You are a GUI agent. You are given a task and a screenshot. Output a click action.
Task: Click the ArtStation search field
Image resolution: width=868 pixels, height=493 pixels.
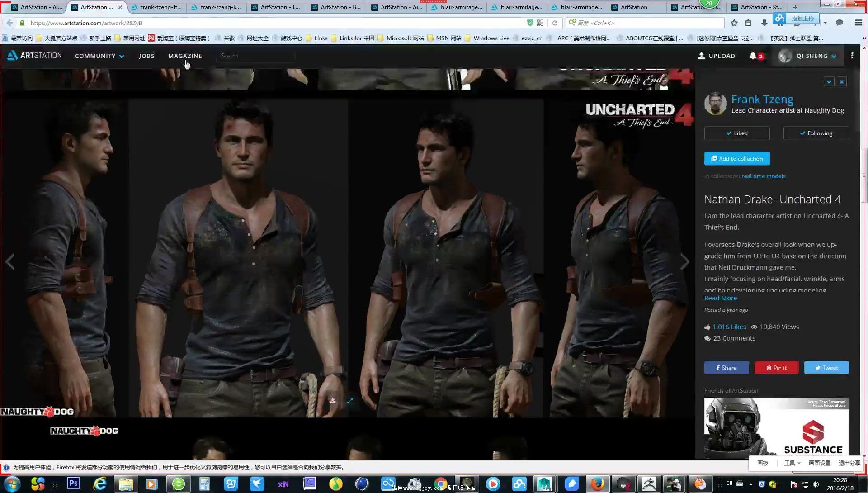[255, 56]
